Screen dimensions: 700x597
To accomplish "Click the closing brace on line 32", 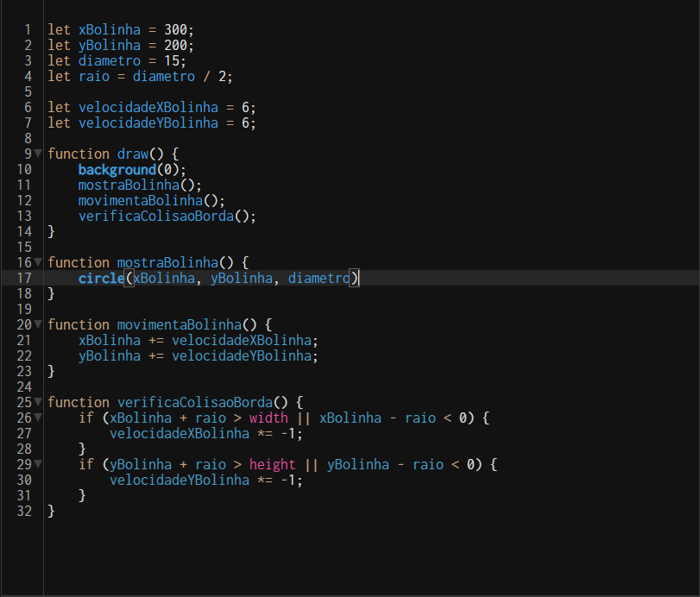I will tap(51, 511).
